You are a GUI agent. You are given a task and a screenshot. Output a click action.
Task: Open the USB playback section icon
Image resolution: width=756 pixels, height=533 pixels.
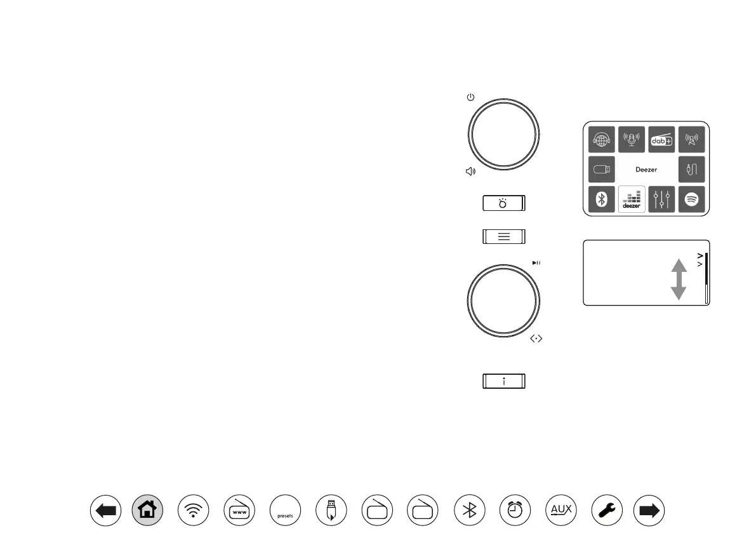[331, 510]
